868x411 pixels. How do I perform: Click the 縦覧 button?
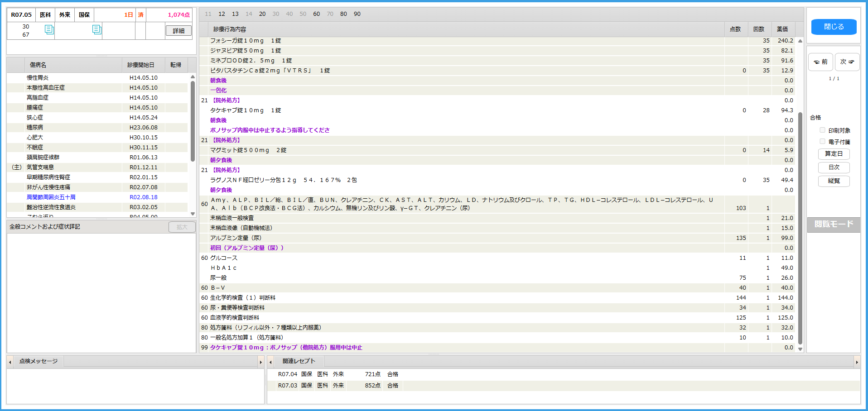point(834,181)
